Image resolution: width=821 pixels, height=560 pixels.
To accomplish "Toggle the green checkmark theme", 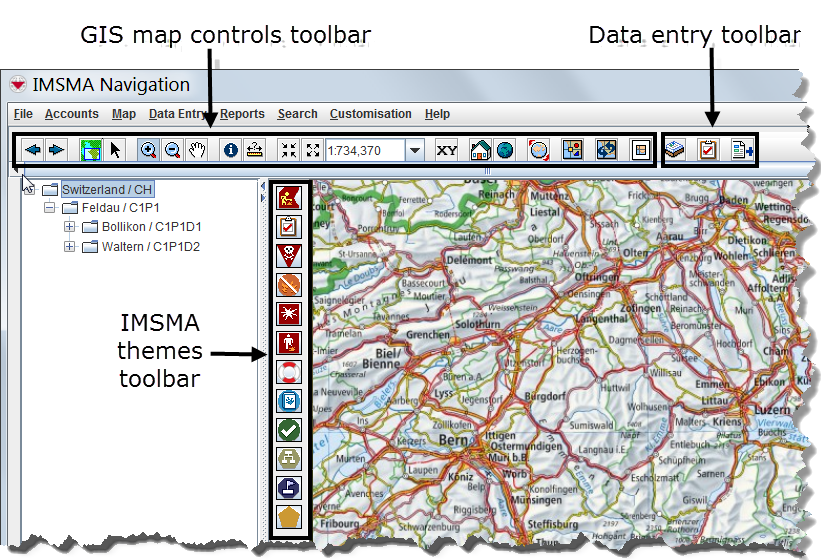I will 288,430.
